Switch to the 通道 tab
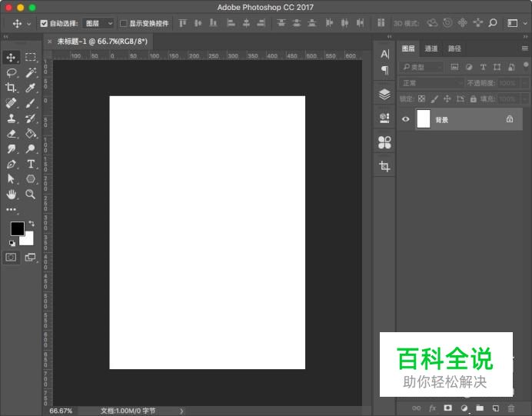 click(431, 48)
